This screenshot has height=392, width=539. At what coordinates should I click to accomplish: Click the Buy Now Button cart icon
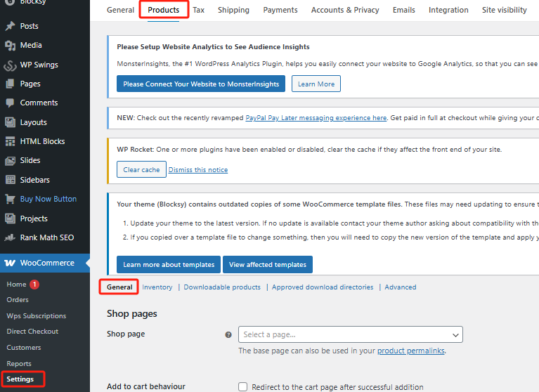point(10,199)
